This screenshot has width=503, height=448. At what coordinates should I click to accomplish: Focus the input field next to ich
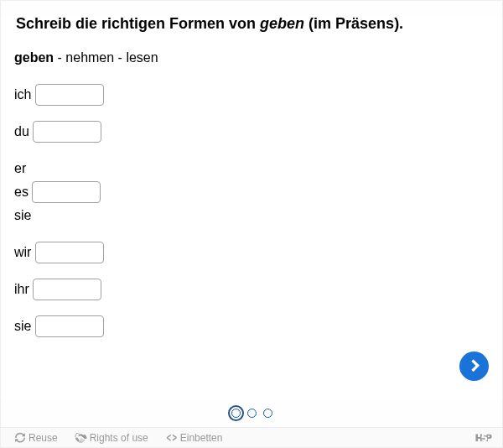click(70, 95)
